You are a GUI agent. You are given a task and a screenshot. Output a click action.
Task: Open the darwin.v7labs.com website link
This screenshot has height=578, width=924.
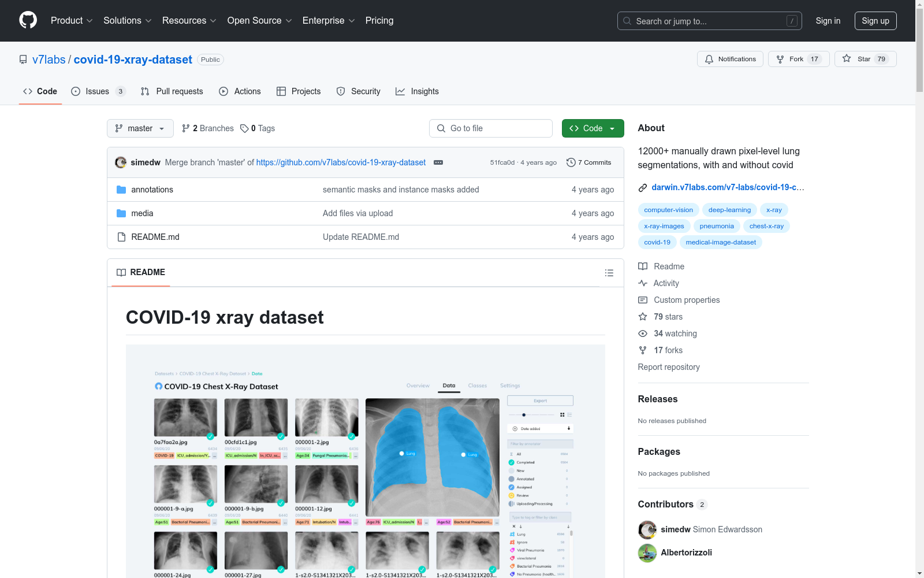click(728, 187)
